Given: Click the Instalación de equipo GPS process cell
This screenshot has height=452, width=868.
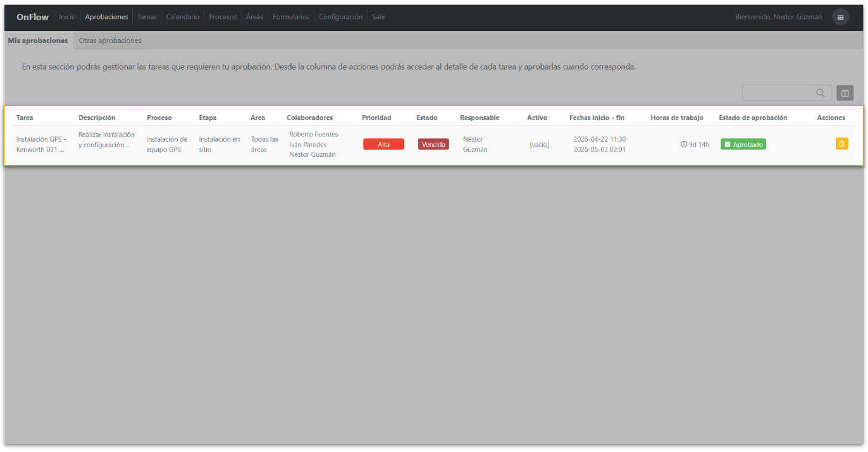Looking at the screenshot, I should (167, 144).
